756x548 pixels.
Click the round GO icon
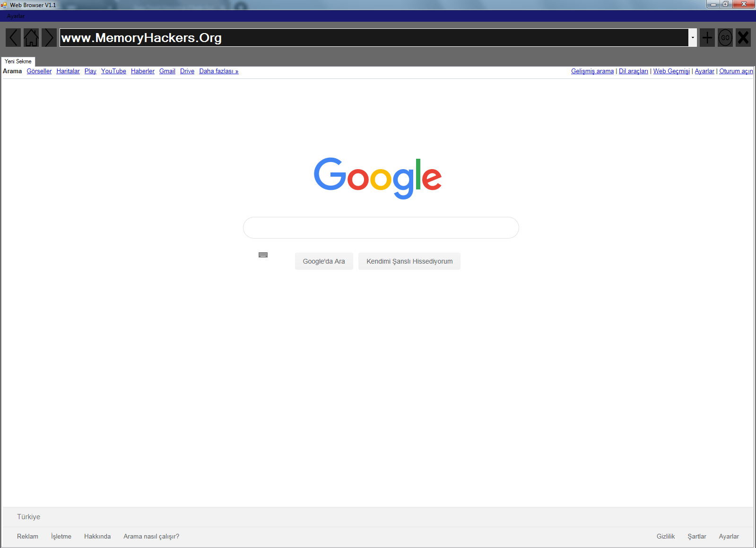pyautogui.click(x=725, y=37)
